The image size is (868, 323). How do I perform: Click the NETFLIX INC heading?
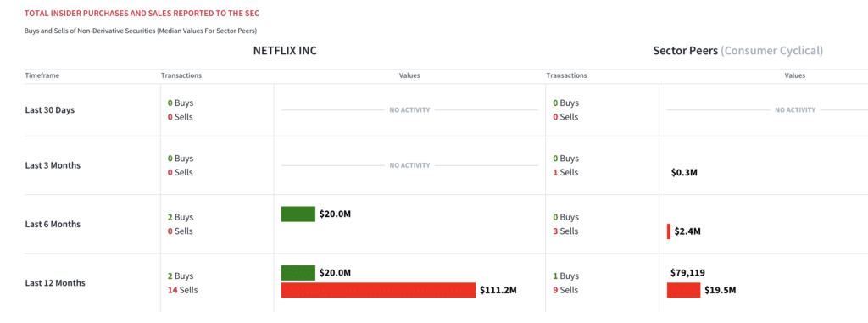point(285,50)
